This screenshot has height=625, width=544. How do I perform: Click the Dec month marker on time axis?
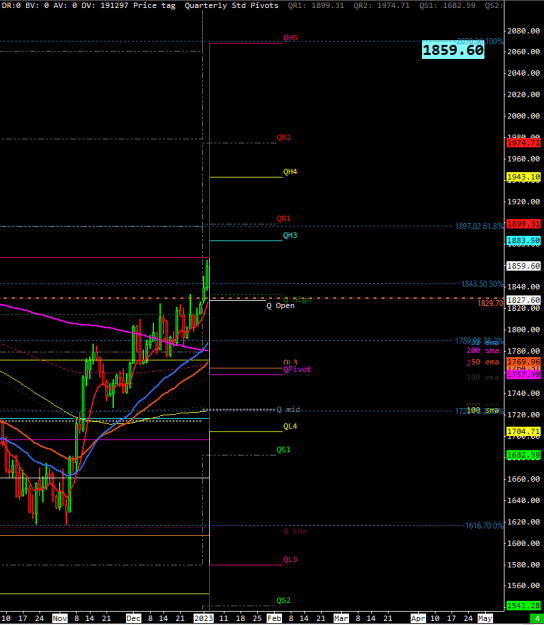point(133,619)
